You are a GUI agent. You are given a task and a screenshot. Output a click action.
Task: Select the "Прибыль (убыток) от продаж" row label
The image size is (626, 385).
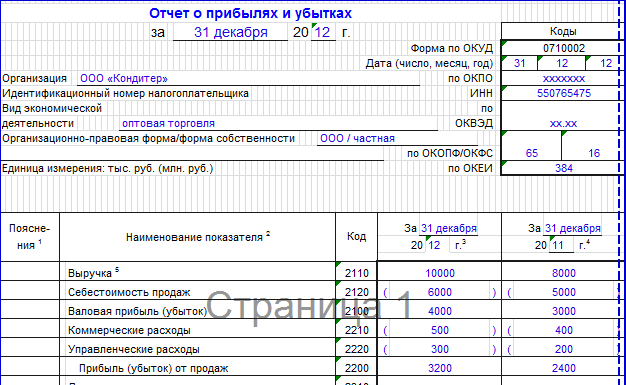153,368
